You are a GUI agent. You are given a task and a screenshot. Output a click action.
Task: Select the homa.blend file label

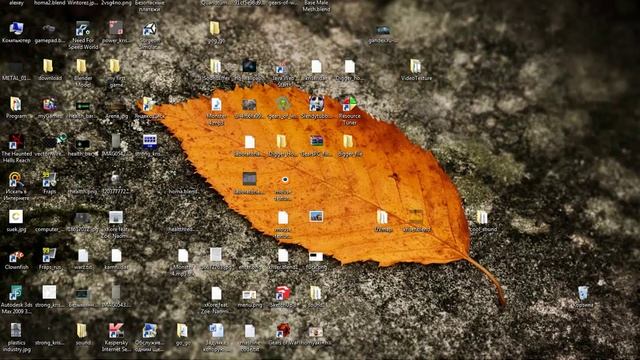pos(183,191)
